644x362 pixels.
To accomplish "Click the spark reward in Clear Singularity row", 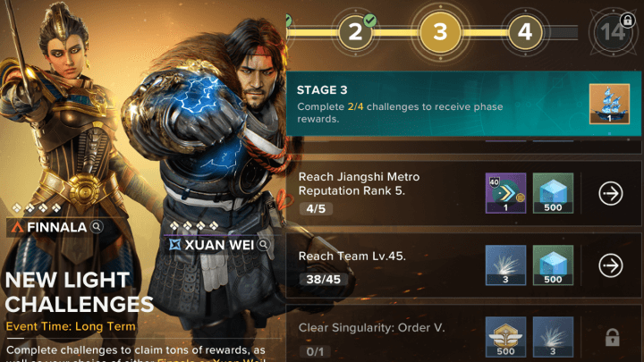I will 553,337.
